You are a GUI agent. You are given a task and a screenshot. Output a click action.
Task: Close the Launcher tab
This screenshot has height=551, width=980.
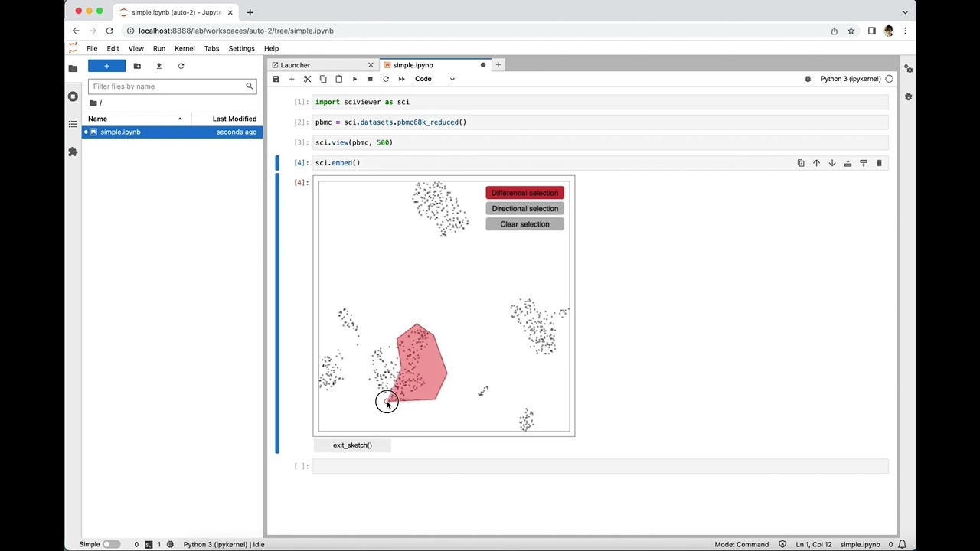point(371,65)
